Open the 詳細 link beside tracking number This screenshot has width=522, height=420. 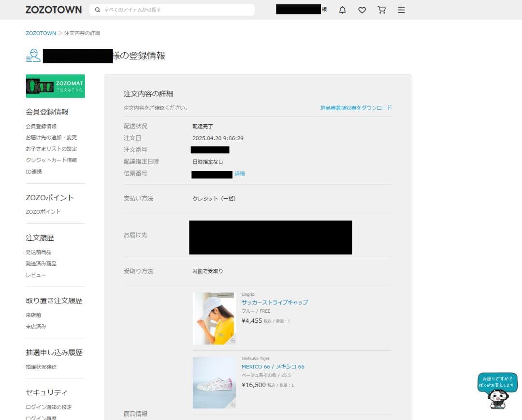tap(240, 174)
